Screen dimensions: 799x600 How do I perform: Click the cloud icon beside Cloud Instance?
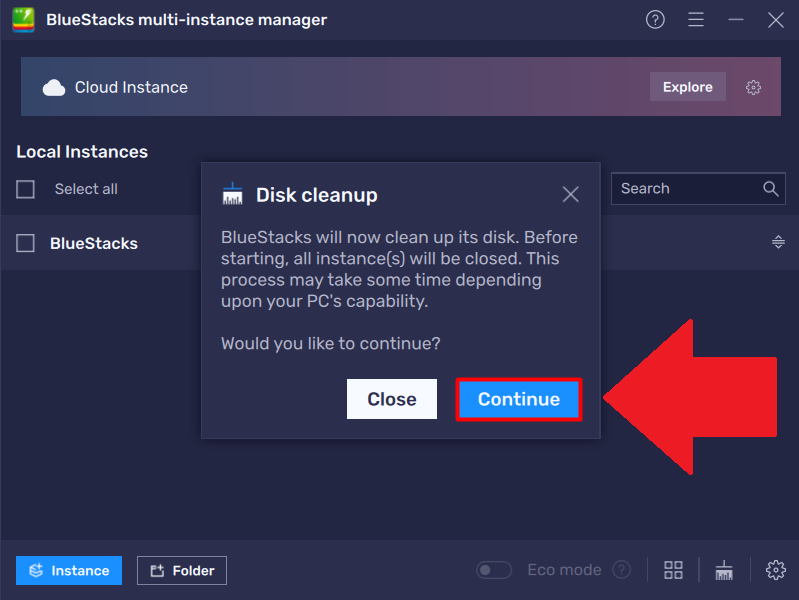pyautogui.click(x=54, y=88)
